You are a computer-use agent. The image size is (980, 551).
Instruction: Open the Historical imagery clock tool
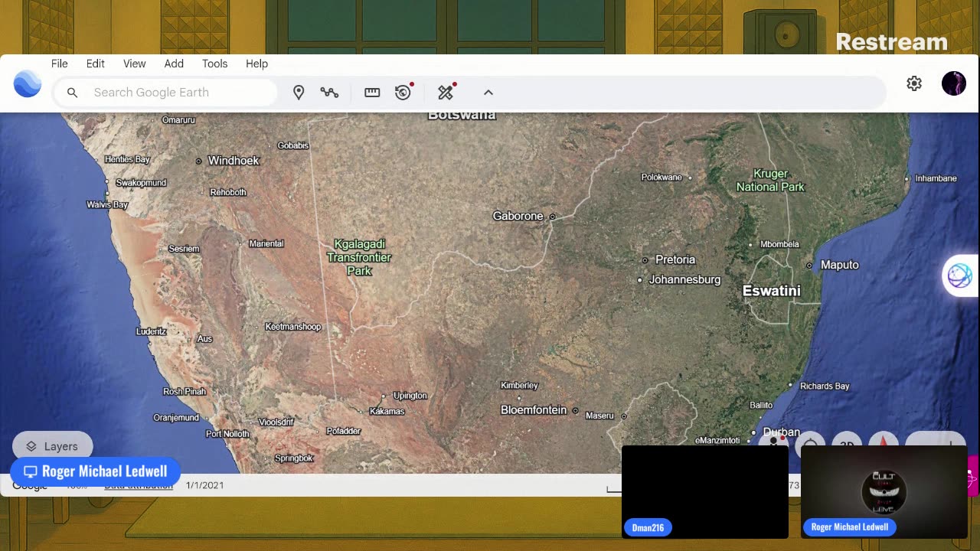click(x=403, y=93)
